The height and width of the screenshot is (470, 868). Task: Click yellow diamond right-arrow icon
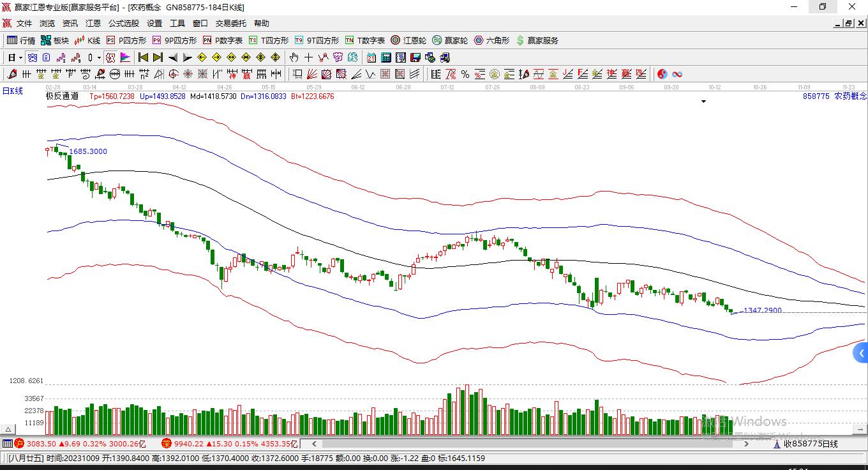(216, 57)
